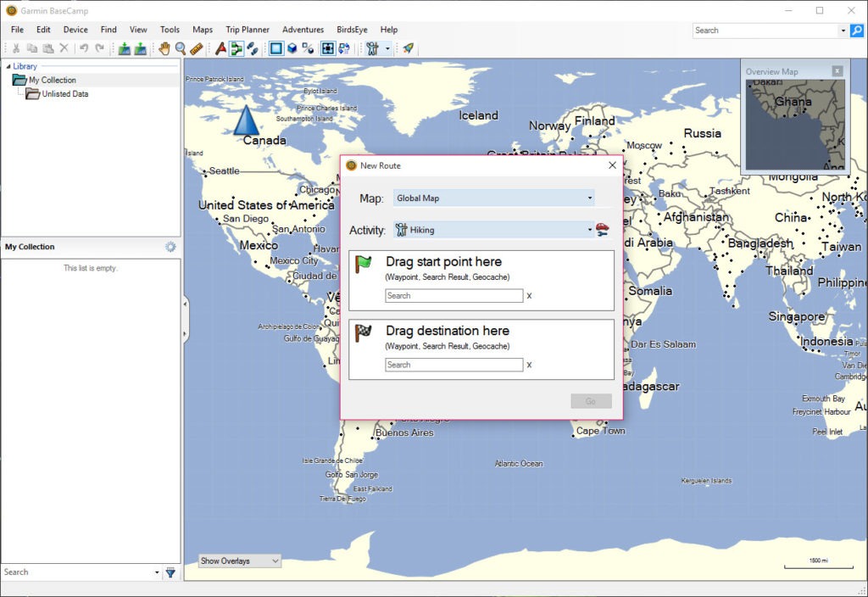
Task: Click the Hiking activity profile toolbar icon
Action: click(372, 48)
